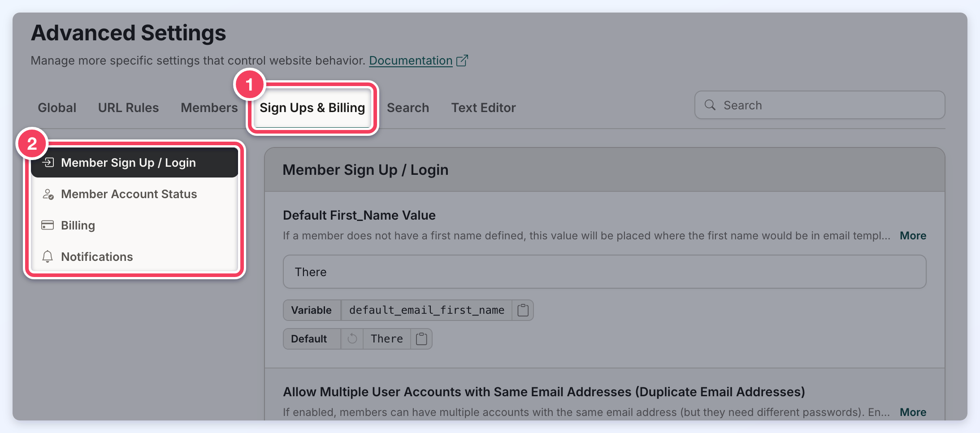Open the Notifications sidebar section
This screenshot has width=980, height=433.
pos(134,257)
